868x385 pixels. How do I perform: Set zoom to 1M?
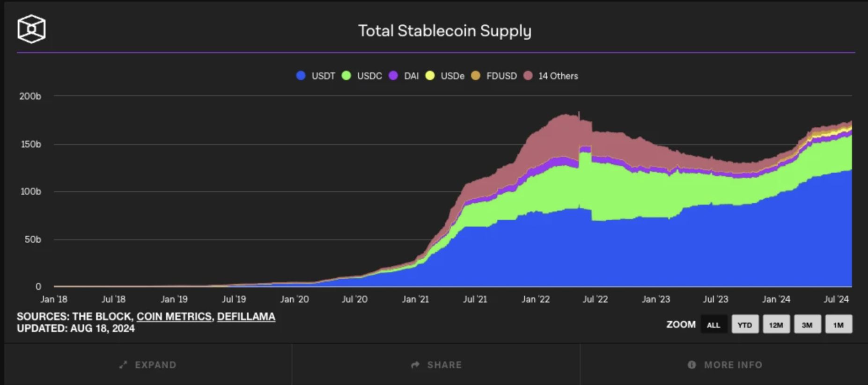click(x=839, y=324)
